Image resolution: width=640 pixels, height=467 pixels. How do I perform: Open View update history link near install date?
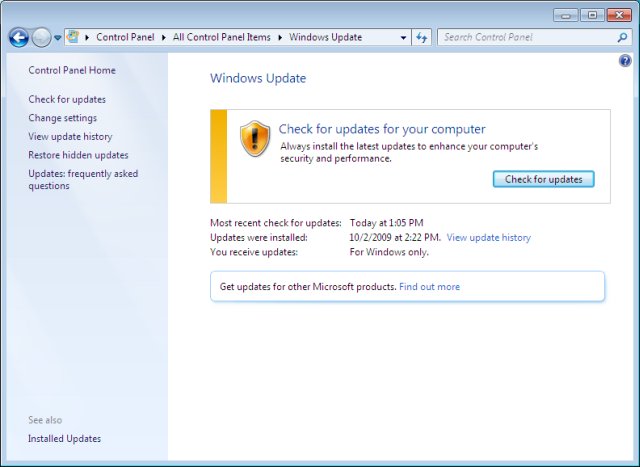(x=489, y=238)
